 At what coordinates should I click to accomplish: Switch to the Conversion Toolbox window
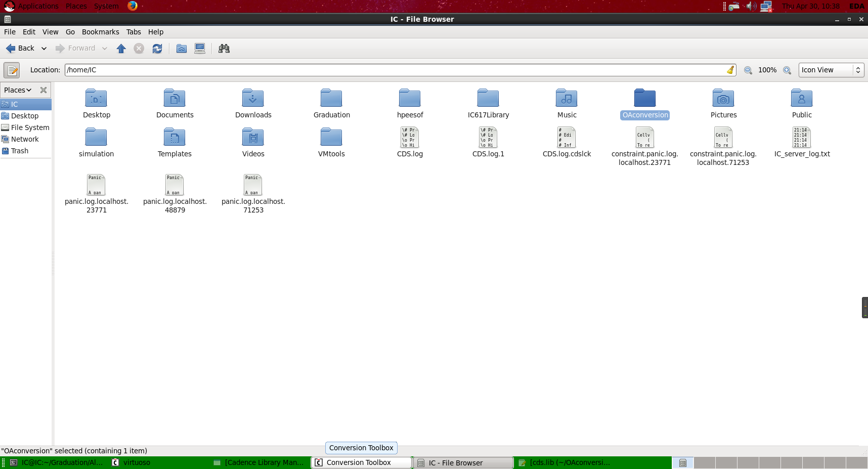point(360,462)
